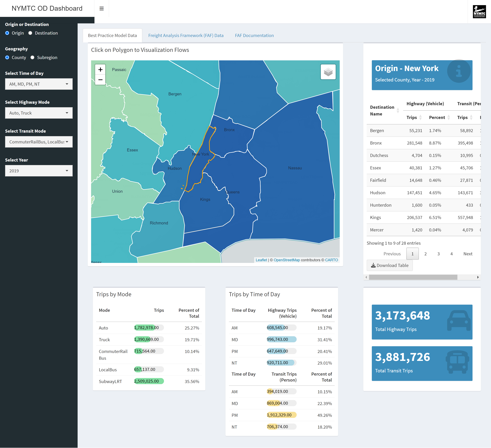Screen dimensions: 491x448
Task: Go to table page 4
Action: tap(451, 254)
